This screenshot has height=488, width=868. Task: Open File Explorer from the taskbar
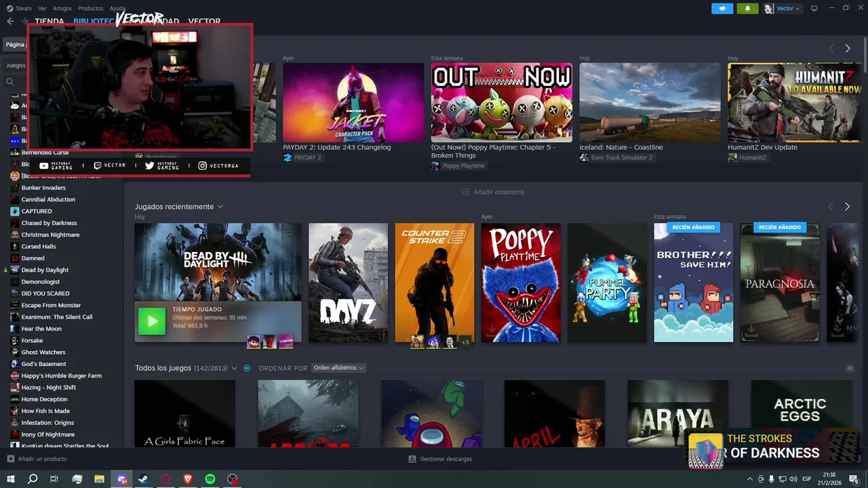[99, 479]
